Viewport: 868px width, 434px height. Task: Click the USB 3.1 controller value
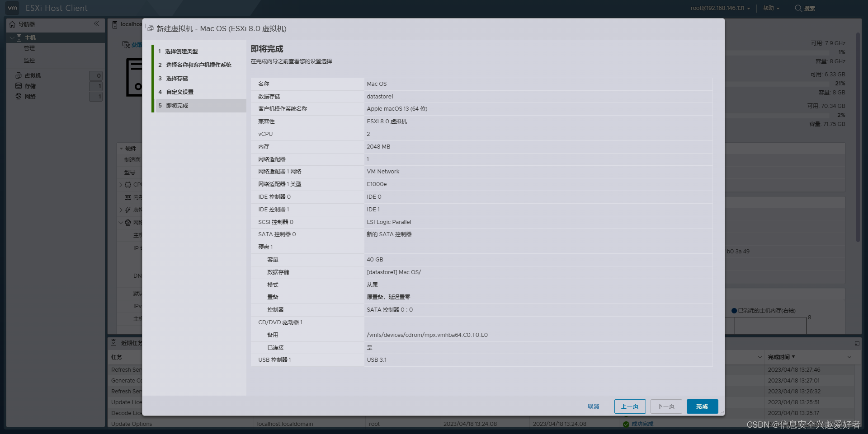click(377, 360)
